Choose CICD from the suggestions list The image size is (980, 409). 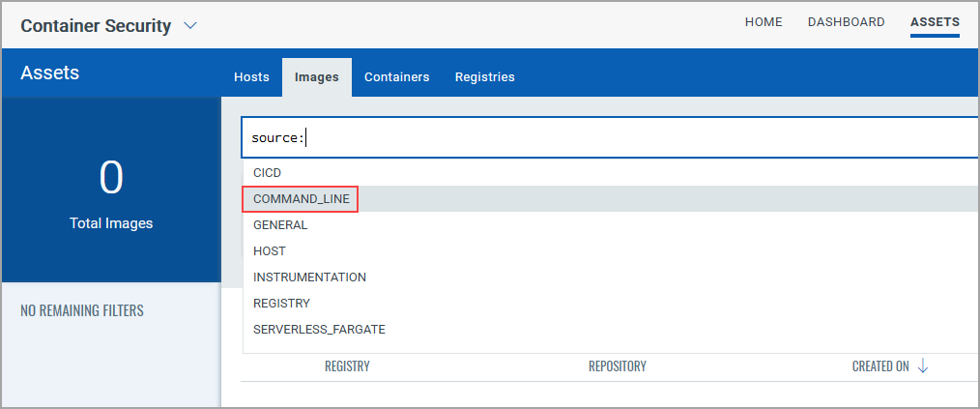(268, 173)
